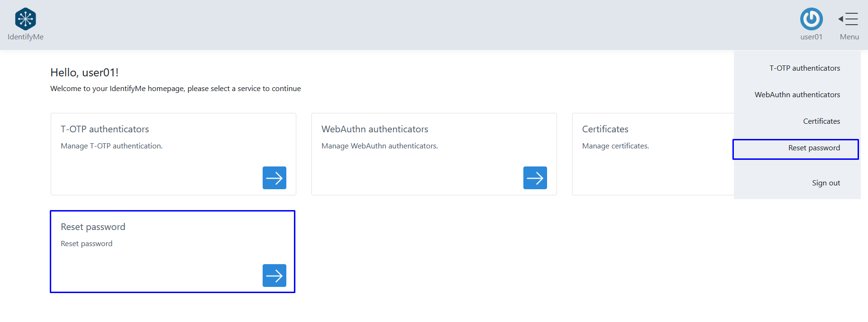Click the user01 power account icon
This screenshot has height=322, width=868.
811,19
